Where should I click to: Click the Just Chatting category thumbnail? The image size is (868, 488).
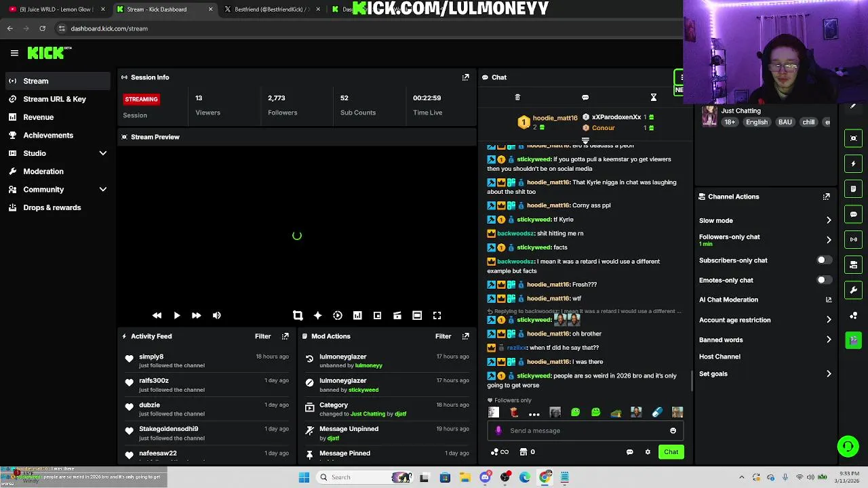709,117
